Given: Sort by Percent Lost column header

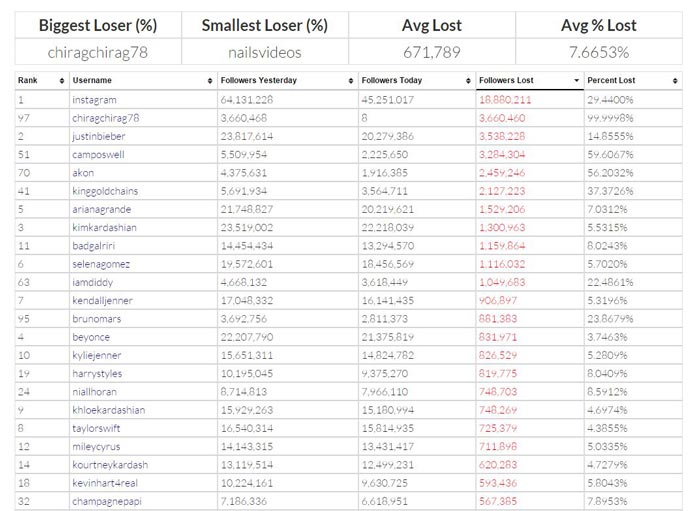Looking at the screenshot, I should (x=633, y=81).
